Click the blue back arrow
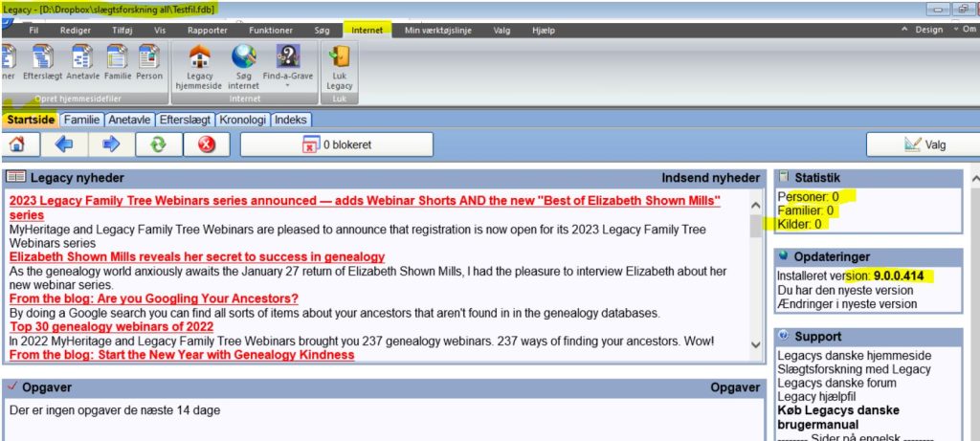The width and height of the screenshot is (980, 441). coord(64,144)
